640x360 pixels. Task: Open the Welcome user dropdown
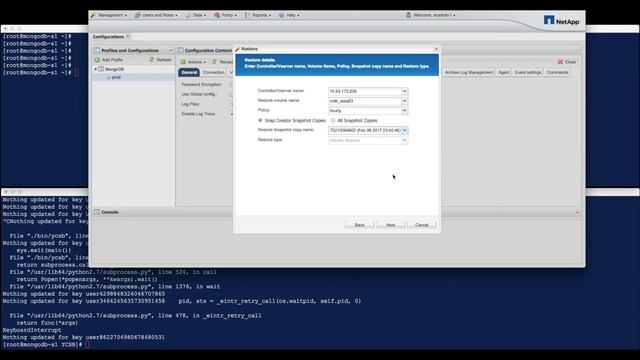pos(434,15)
